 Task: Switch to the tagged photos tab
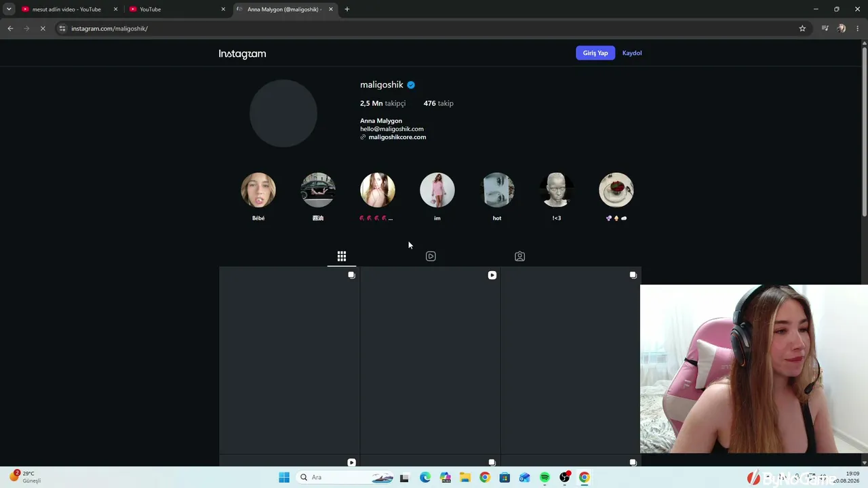pos(519,256)
